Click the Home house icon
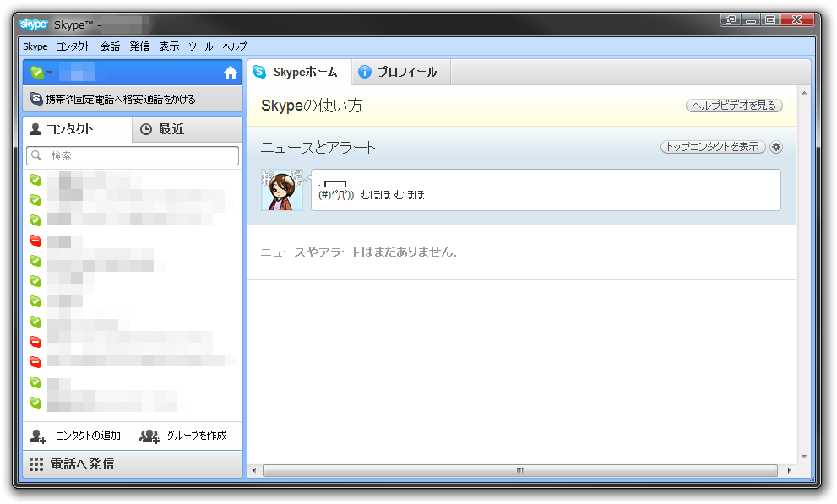Screen dimensions: 837x504 pos(230,73)
